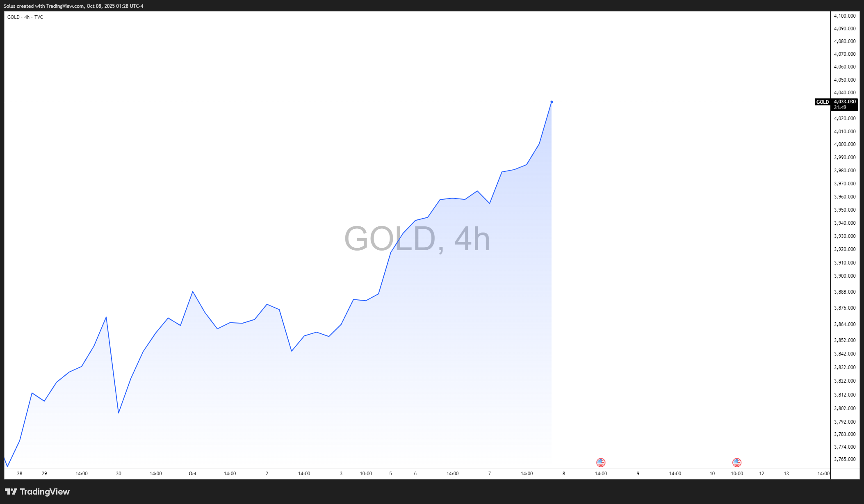This screenshot has height=504, width=864.
Task: Click the 9 date label on the time axis
Action: click(x=638, y=474)
